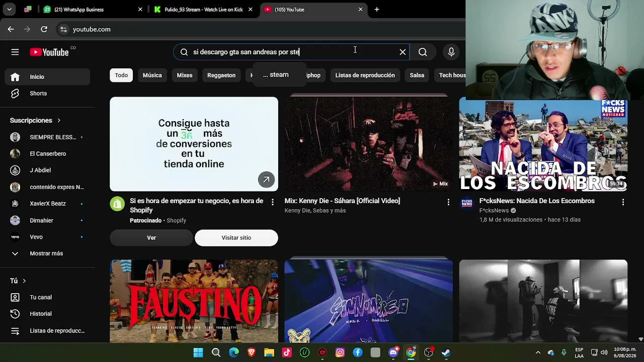
Task: Filter by the 'Música' chip
Action: tap(152, 75)
